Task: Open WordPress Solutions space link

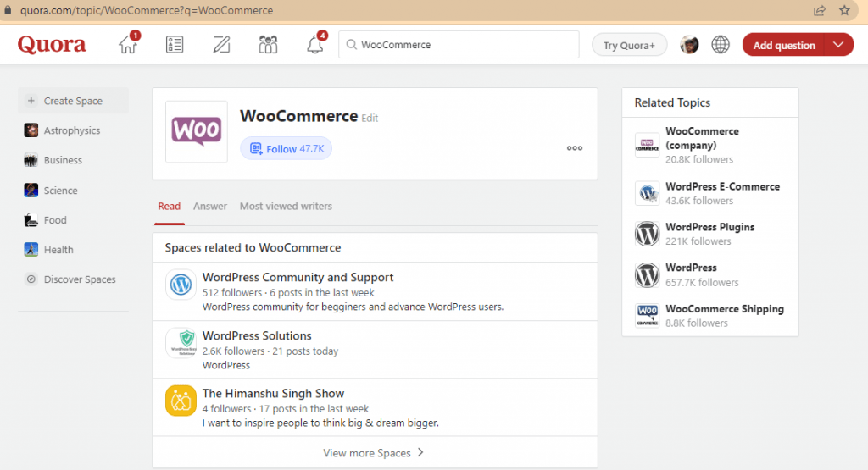Action: click(257, 335)
